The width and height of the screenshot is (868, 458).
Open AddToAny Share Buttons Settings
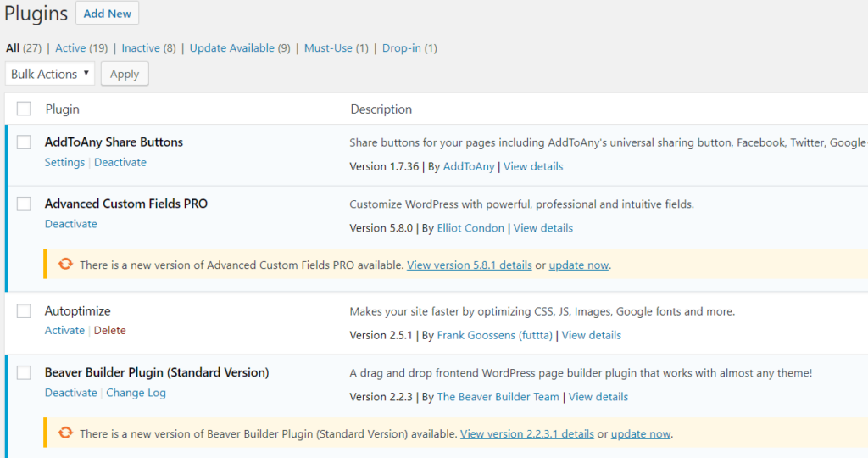click(64, 162)
